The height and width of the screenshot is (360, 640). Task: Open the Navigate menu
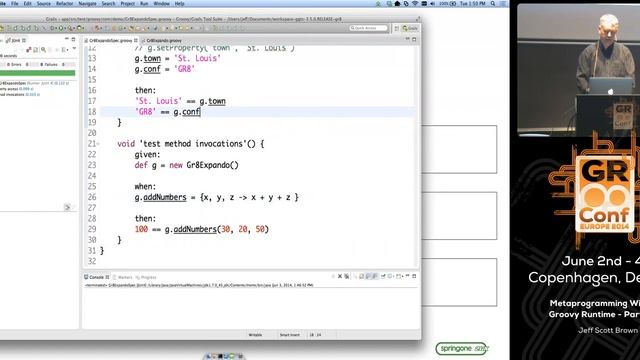coord(87,3)
